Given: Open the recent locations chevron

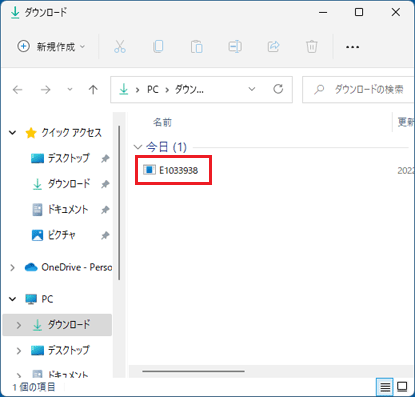Looking at the screenshot, I should 70,89.
